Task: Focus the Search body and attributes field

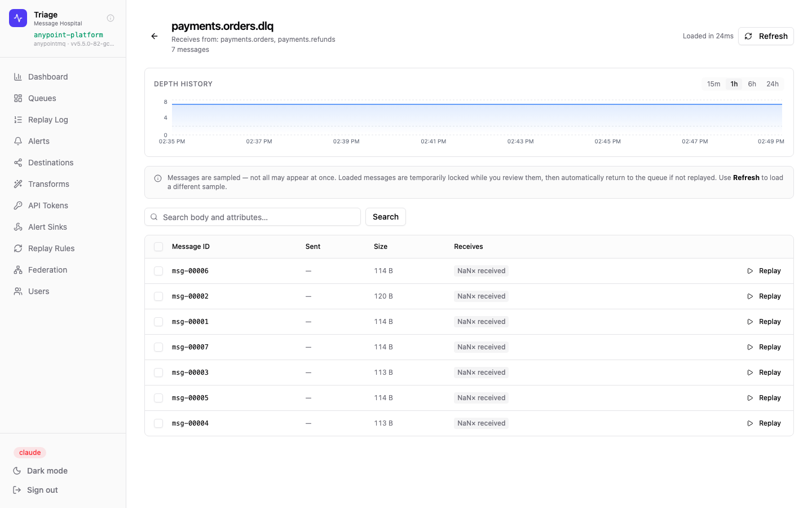Action: pyautogui.click(x=253, y=217)
